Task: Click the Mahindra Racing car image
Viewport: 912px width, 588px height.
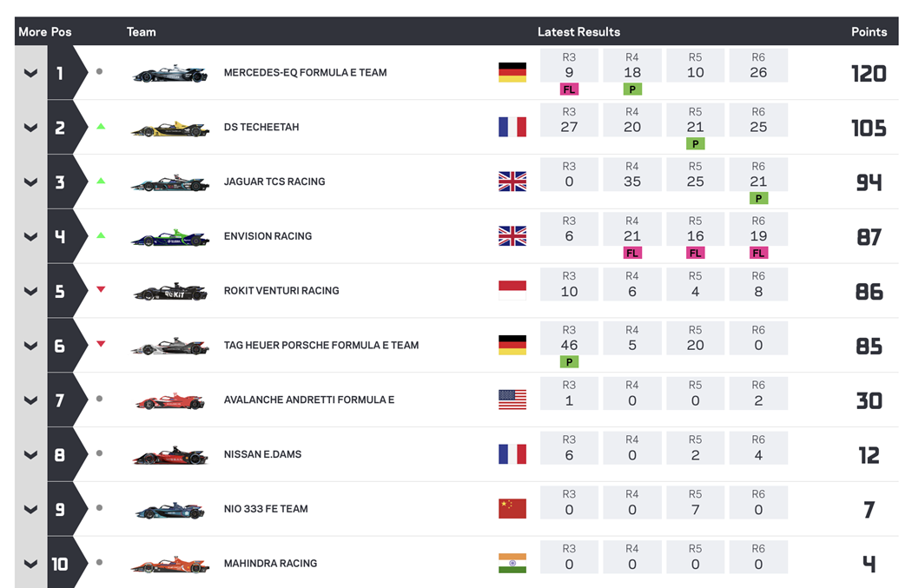Action: pyautogui.click(x=170, y=564)
